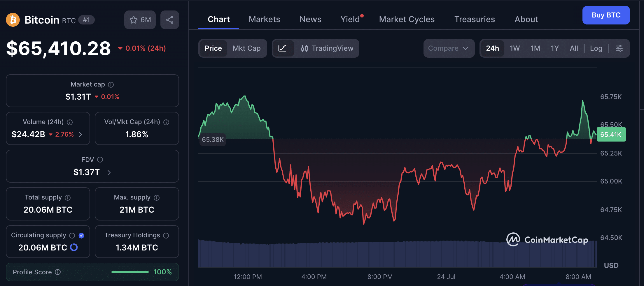Open the News tab
Viewport: 644px width, 286px height.
pyautogui.click(x=310, y=20)
